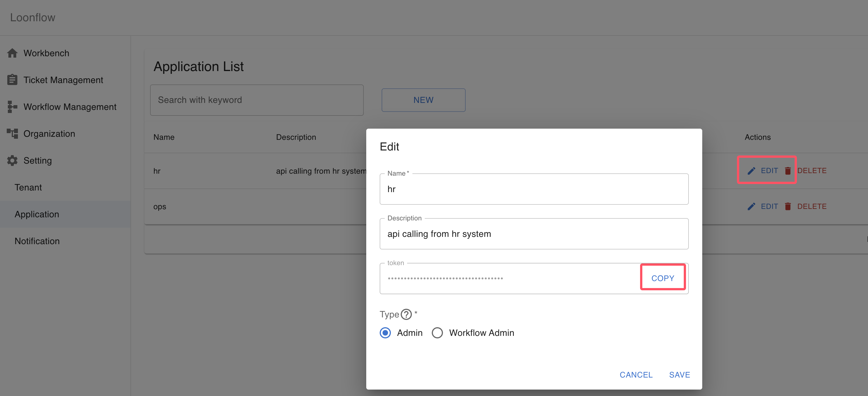
Task: Select the Admin radio button
Action: [385, 333]
